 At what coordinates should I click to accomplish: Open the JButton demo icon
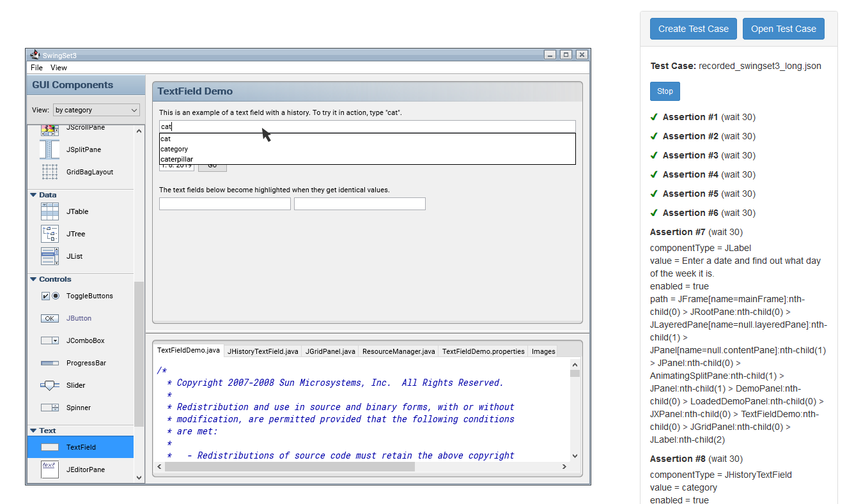[x=49, y=318]
